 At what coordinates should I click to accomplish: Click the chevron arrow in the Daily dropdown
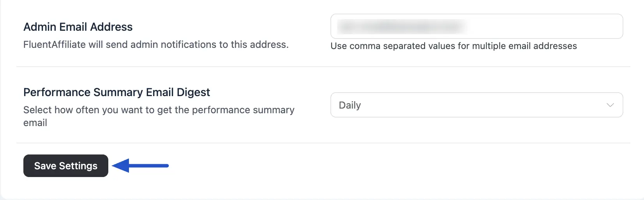[x=610, y=105]
